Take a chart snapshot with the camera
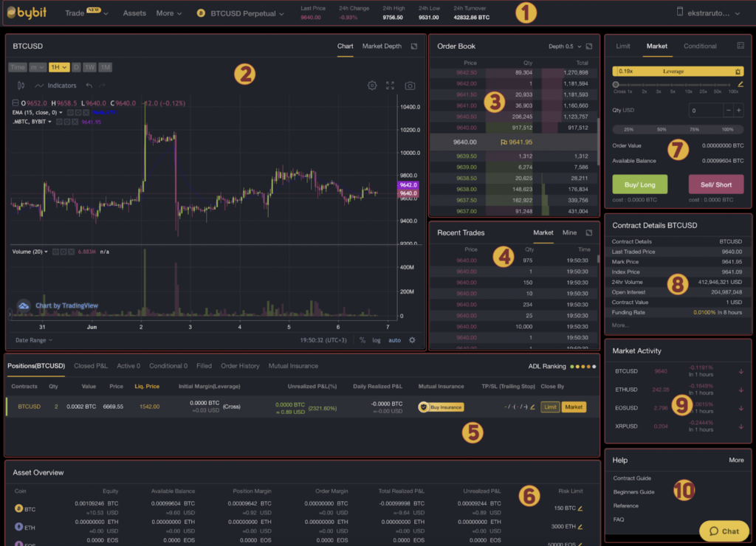This screenshot has height=546, width=756. tap(410, 86)
